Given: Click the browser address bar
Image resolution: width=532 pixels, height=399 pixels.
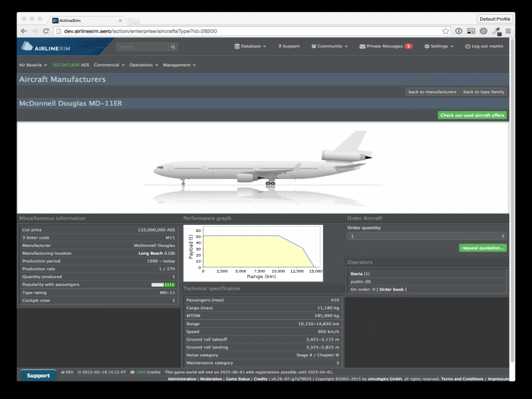Looking at the screenshot, I should pyautogui.click(x=251, y=31).
